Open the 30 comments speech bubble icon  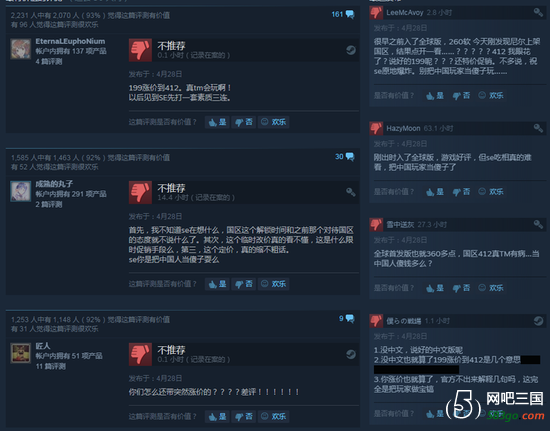click(350, 157)
